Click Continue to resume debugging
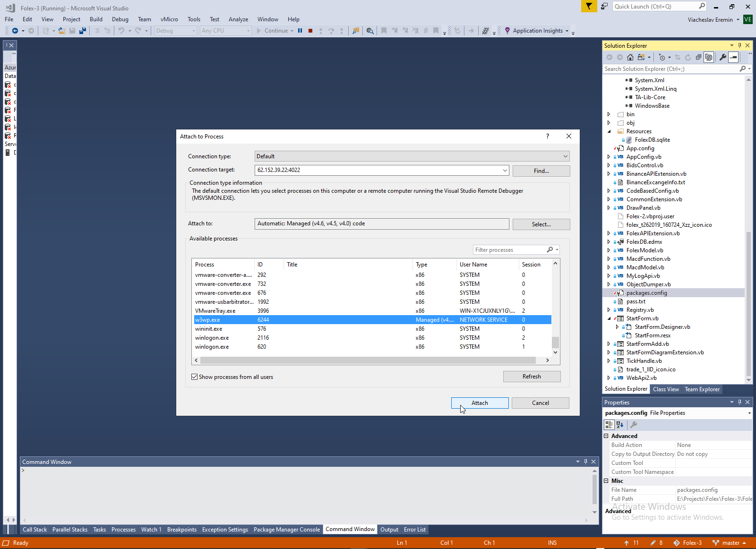Image resolution: width=756 pixels, height=549 pixels. pyautogui.click(x=273, y=31)
